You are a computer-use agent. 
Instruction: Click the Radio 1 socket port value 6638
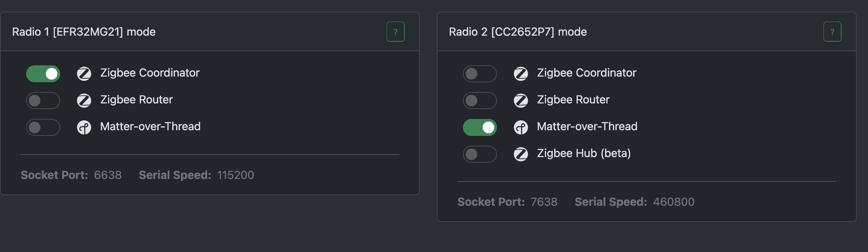coord(108,175)
